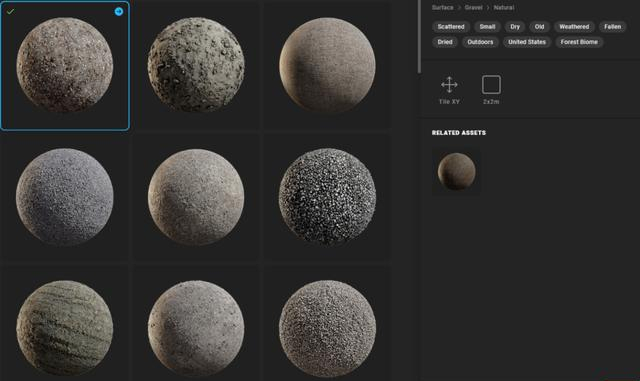
Task: Click the Old tag chip
Action: [x=540, y=27]
